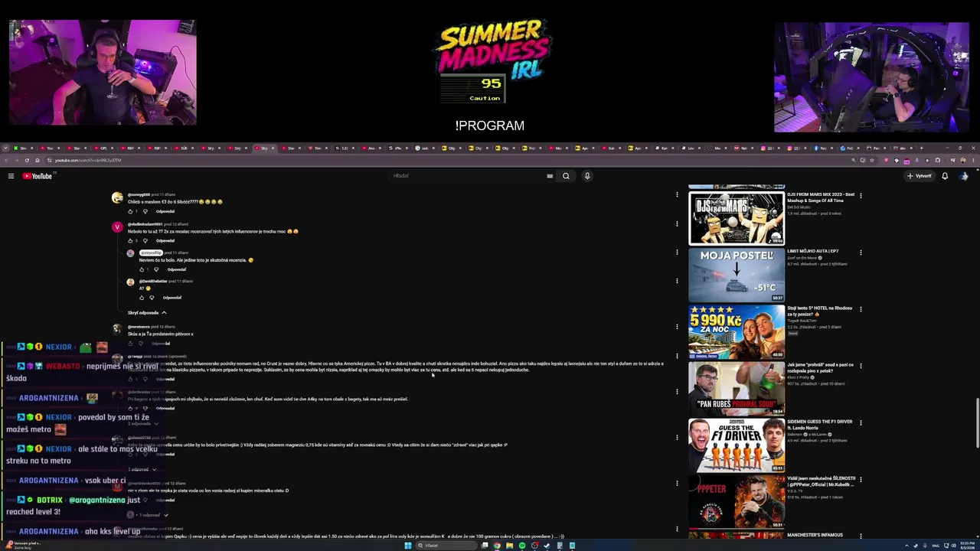Image resolution: width=980 pixels, height=551 pixels.
Task: Reload the page with browser refresh icon
Action: (x=27, y=161)
